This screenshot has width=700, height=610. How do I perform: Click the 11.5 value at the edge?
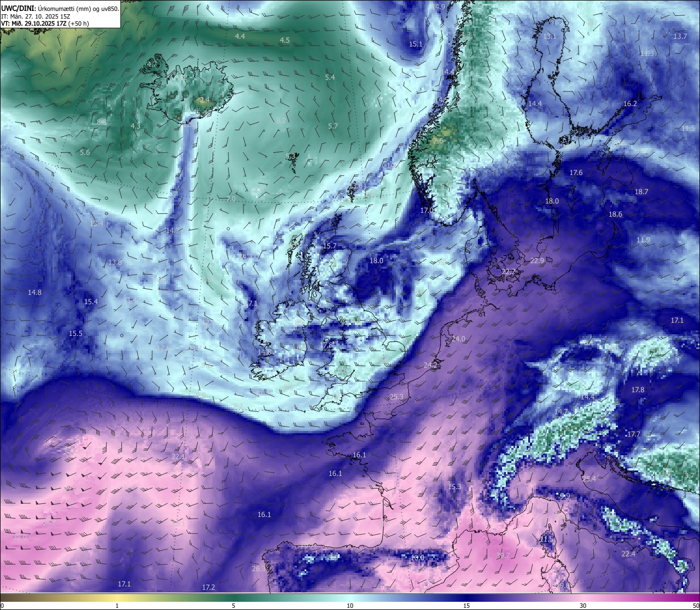coord(689,129)
